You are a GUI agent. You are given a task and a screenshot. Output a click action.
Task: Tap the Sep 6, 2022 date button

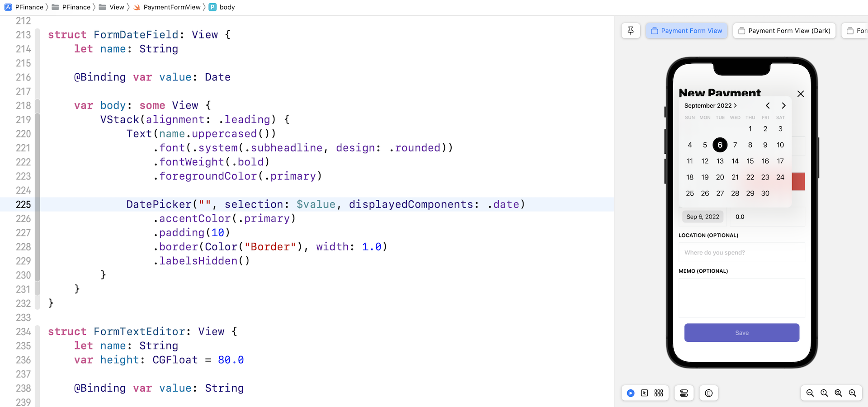(702, 217)
